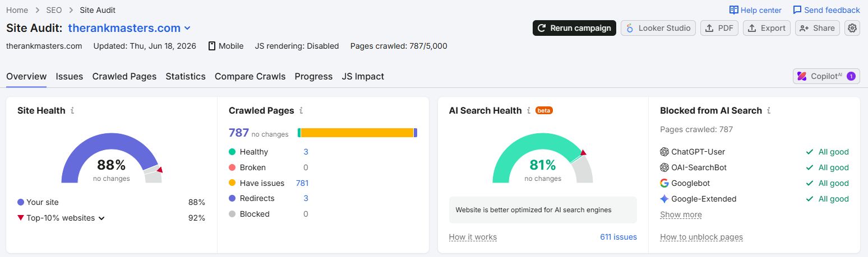Click the beta badge next to AI Search Health
The image size is (868, 257).
pyautogui.click(x=544, y=111)
